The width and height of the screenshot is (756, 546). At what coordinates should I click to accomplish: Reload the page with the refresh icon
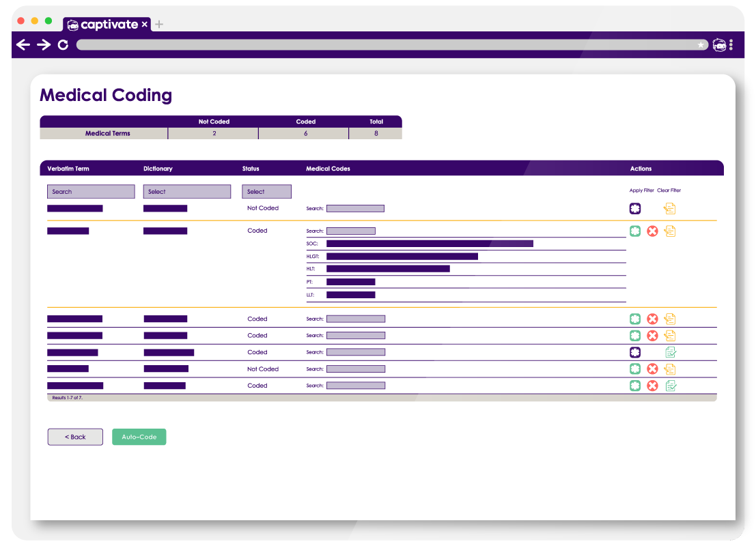pyautogui.click(x=63, y=45)
